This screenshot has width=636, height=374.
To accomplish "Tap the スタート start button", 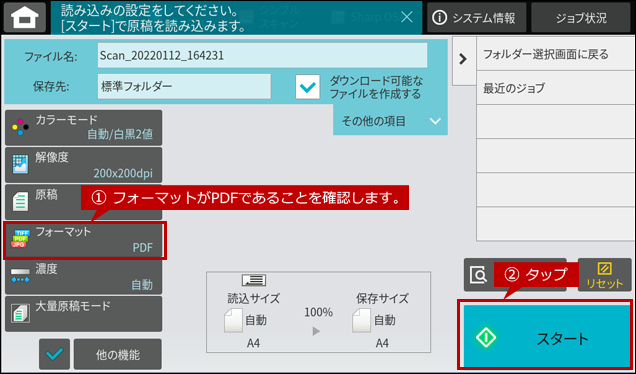I will 546,336.
